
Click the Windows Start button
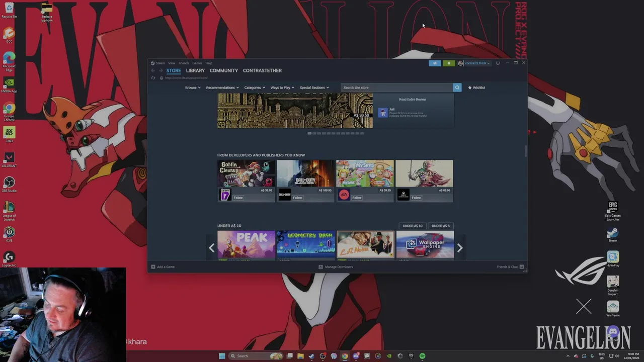[222, 356]
